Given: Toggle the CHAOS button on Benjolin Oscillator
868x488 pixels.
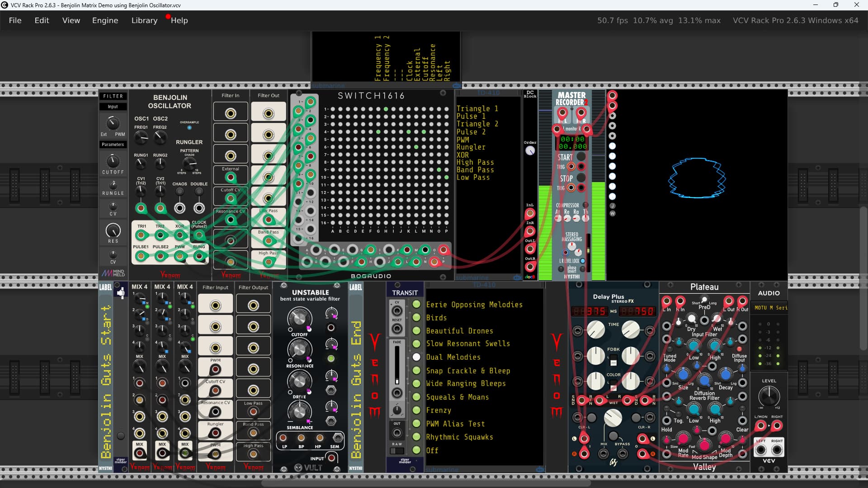Looking at the screenshot, I should pyautogui.click(x=180, y=192).
